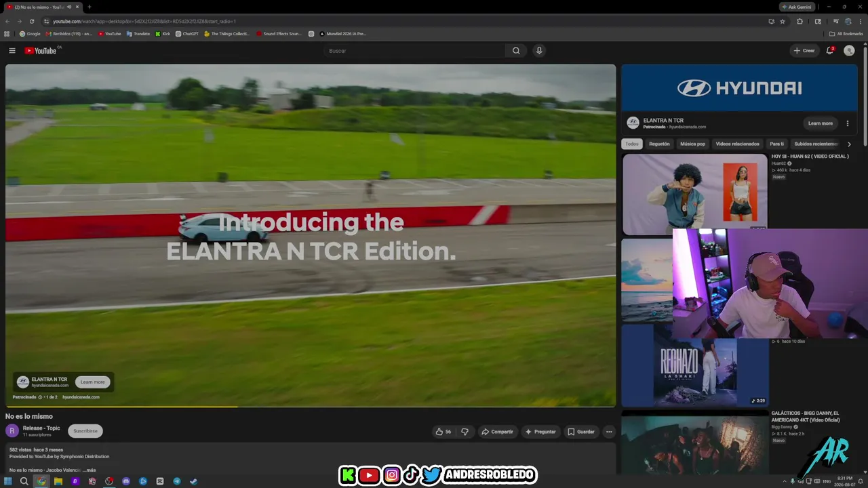Open the Windows Start menu

coord(8,481)
